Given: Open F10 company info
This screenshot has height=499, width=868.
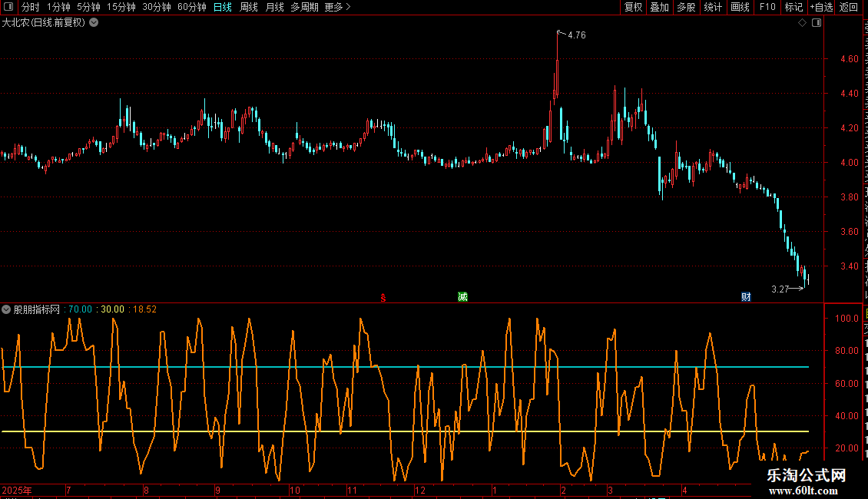Looking at the screenshot, I should pyautogui.click(x=767, y=7).
